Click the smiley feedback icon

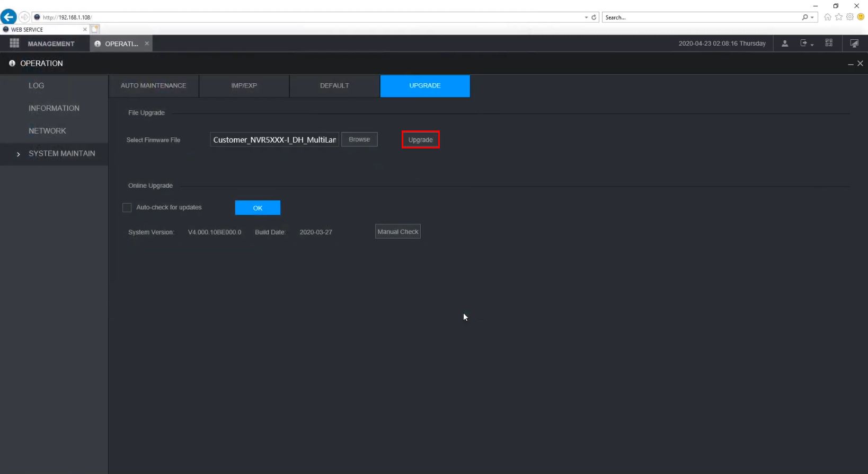pos(861,17)
